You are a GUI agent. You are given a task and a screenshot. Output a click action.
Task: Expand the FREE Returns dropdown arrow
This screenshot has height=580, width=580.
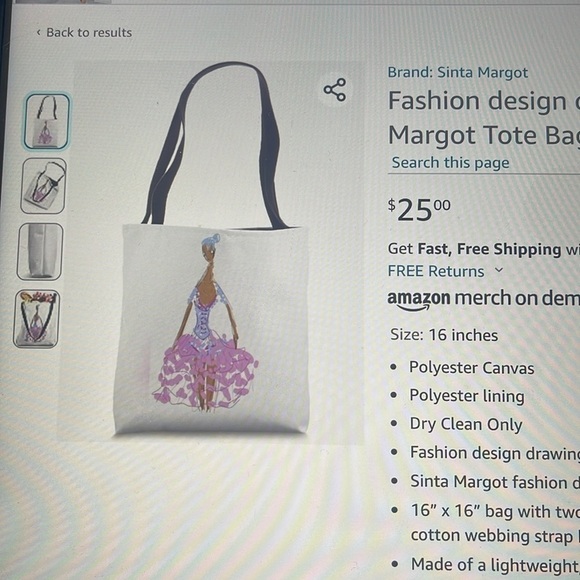tap(499, 270)
